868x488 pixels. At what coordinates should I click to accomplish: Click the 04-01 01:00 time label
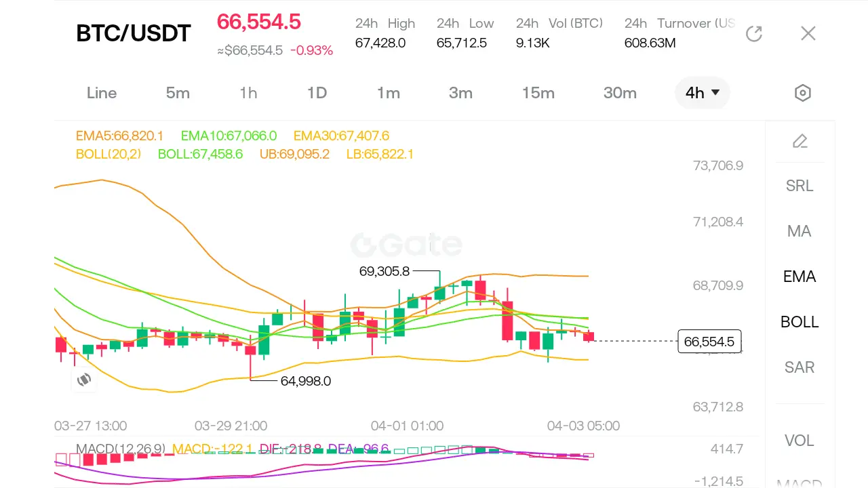click(x=407, y=426)
